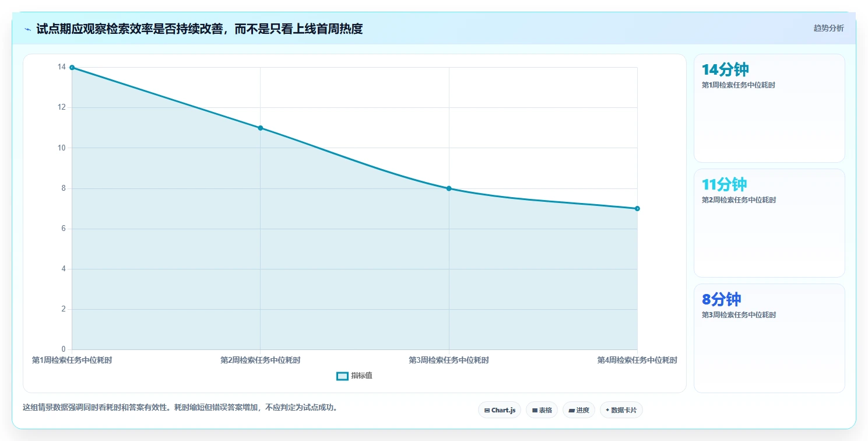Image resolution: width=868 pixels, height=441 pixels.
Task: Click the week 3 data point at 8
Action: pyautogui.click(x=449, y=188)
